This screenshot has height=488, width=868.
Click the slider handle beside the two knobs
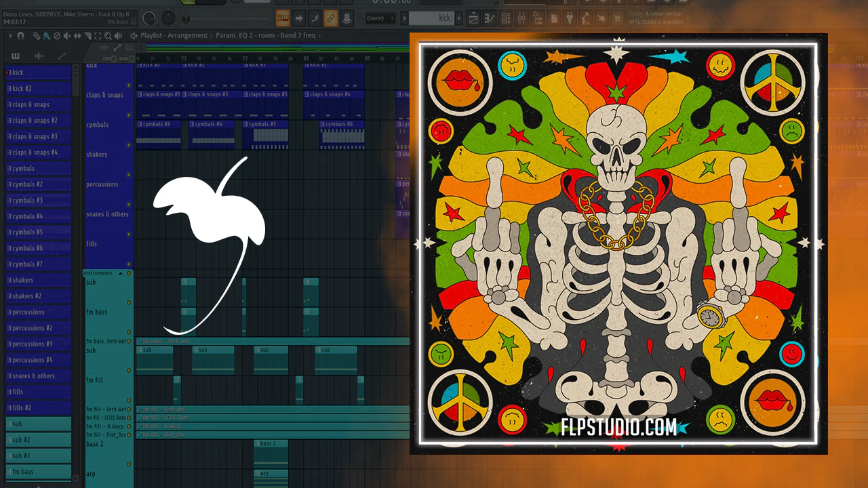pyautogui.click(x=185, y=18)
